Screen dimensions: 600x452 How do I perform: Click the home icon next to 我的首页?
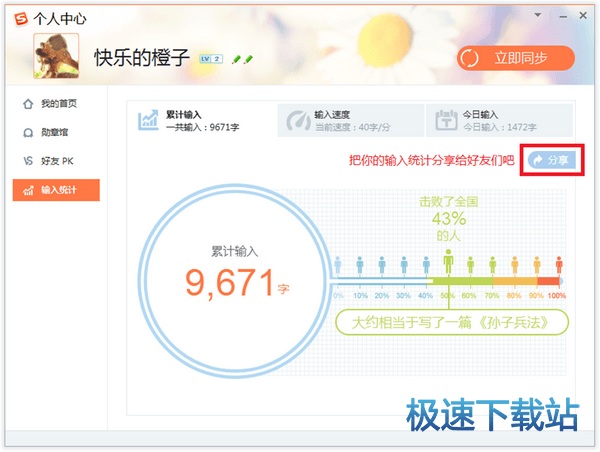28,104
